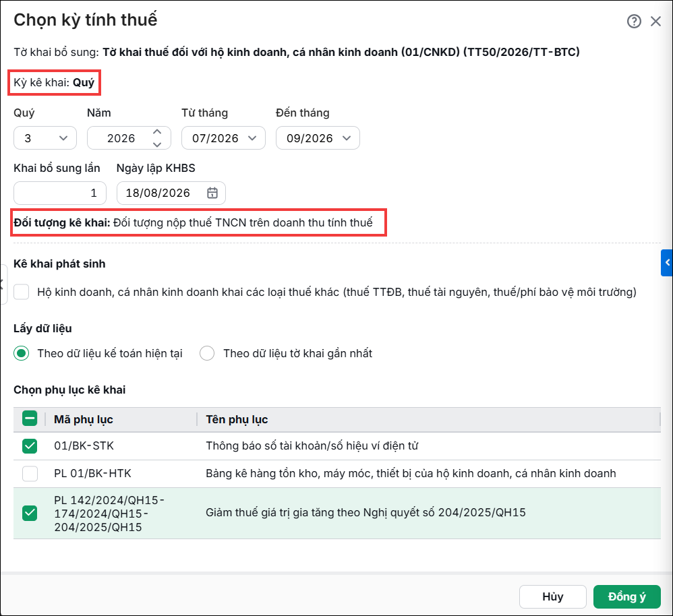
Task: Uncheck the 01/BK-STK appendix checkbox
Action: coord(30,446)
